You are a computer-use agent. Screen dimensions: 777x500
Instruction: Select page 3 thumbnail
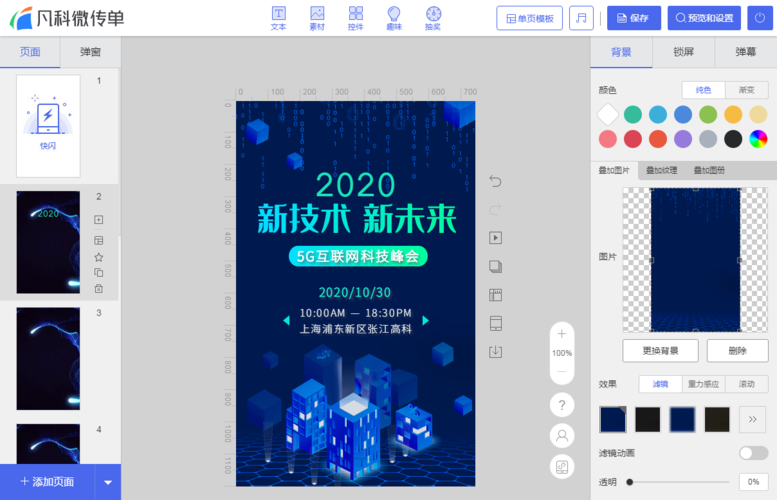coord(48,359)
